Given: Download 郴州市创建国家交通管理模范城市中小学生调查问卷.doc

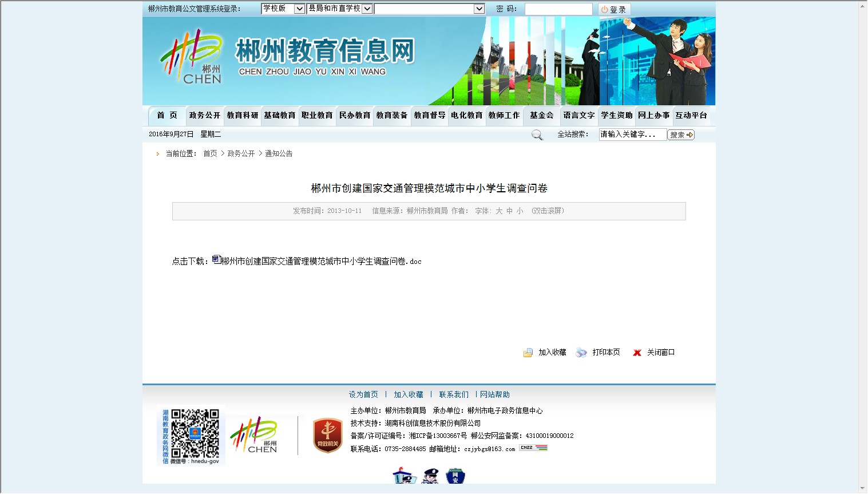Looking at the screenshot, I should coord(321,261).
